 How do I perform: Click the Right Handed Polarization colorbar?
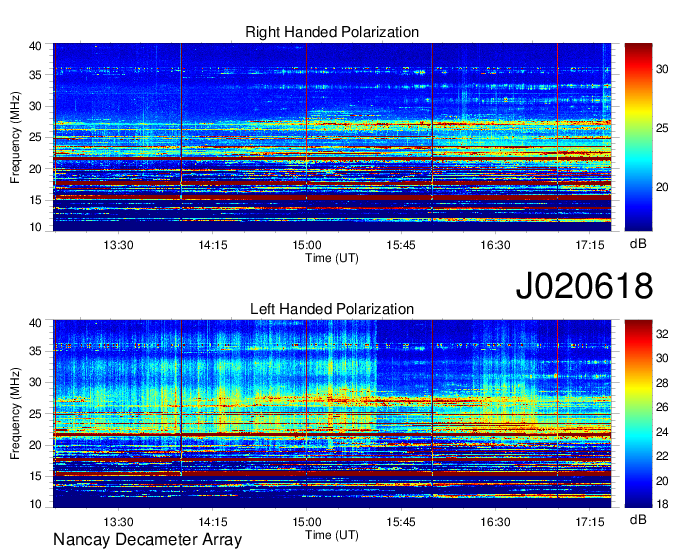638,137
